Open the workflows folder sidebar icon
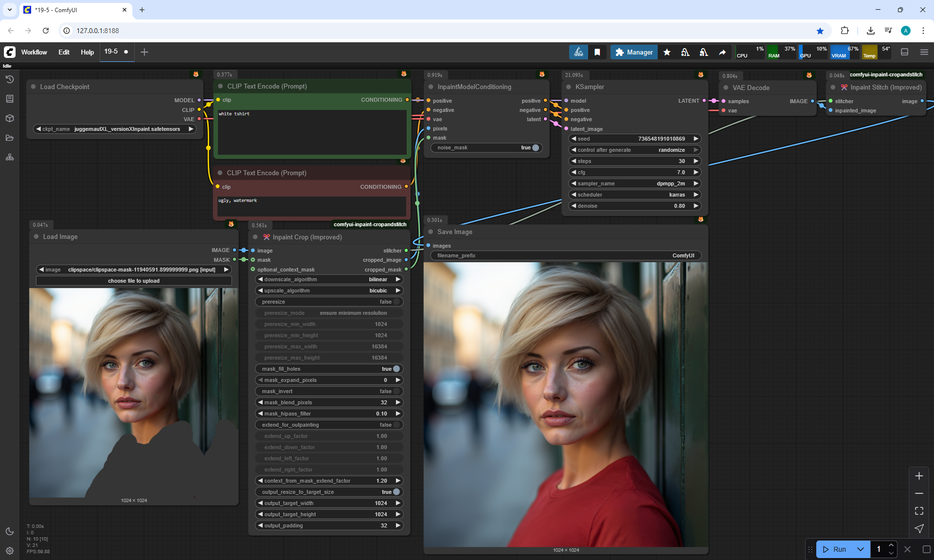934x560 pixels. [10, 138]
